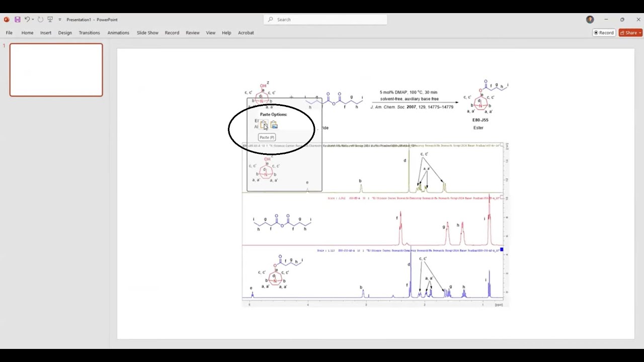Switch to the Acrobat tab
The width and height of the screenshot is (644, 362).
[x=246, y=33]
